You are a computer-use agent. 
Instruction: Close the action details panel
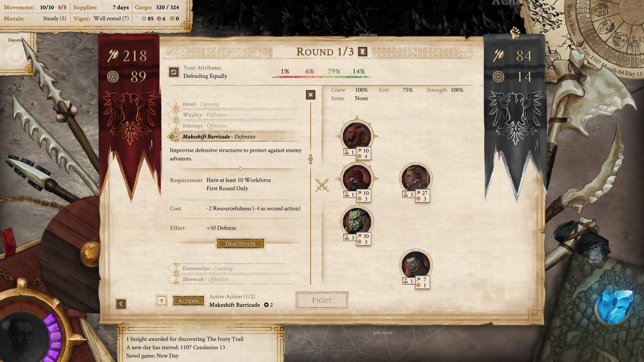point(310,95)
